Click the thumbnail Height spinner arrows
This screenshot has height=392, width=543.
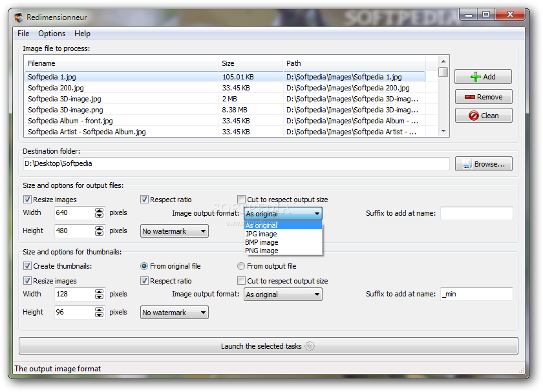click(100, 312)
